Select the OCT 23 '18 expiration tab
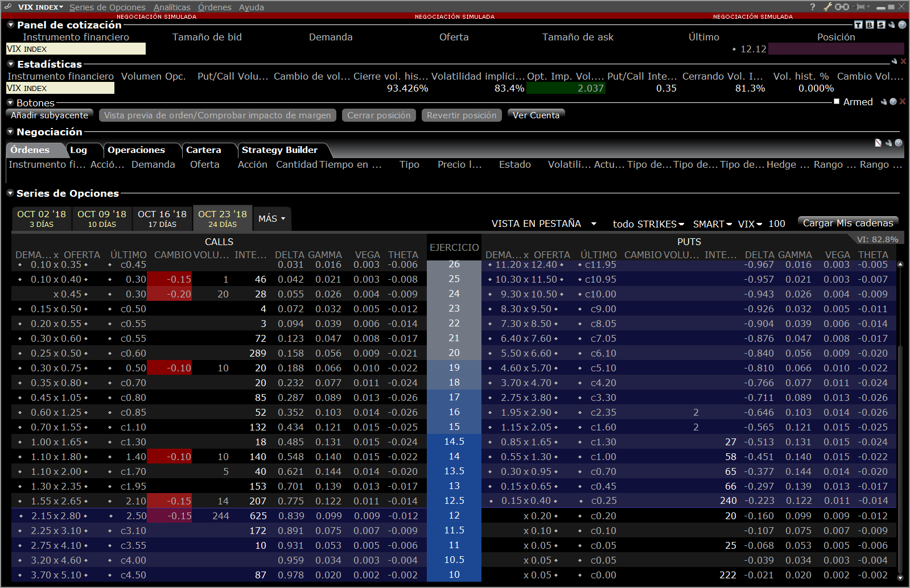910x588 pixels. 223,218
